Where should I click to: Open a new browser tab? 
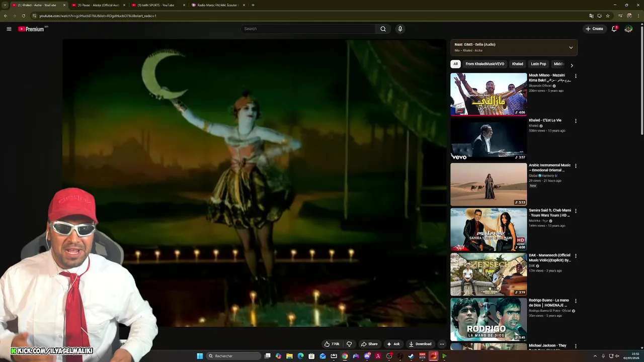253,5
